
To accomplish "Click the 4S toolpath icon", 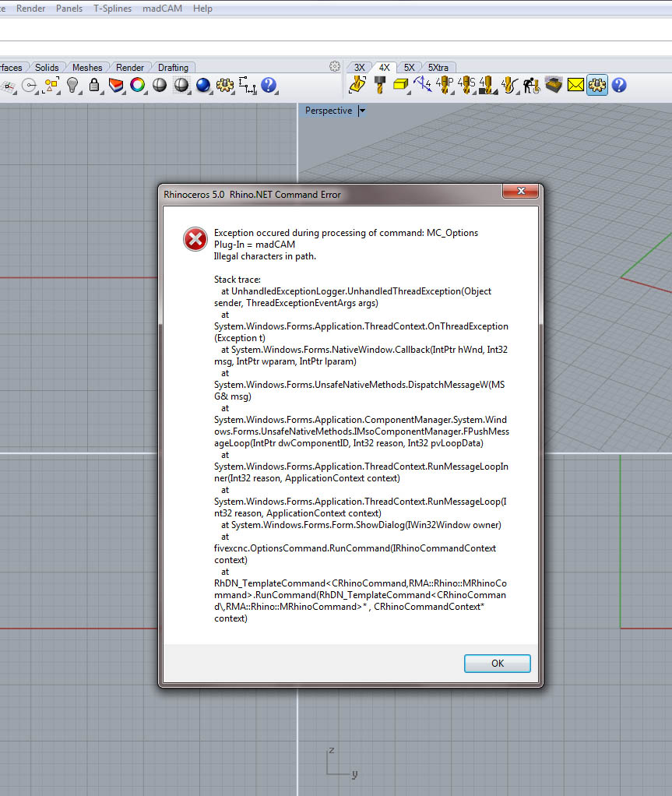I will [x=466, y=85].
